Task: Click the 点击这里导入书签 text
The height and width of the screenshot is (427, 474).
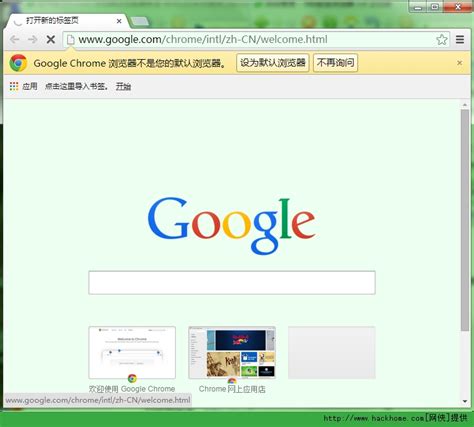Action: coord(76,87)
